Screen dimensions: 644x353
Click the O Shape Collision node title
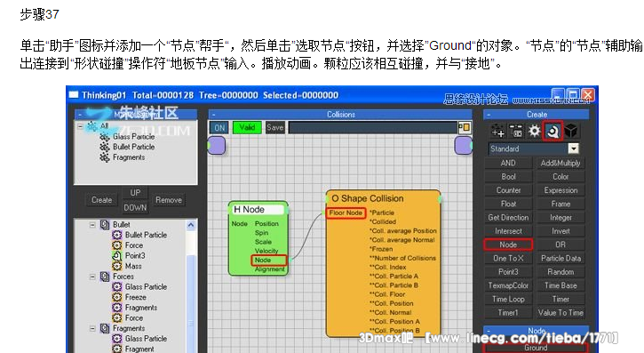coord(368,198)
